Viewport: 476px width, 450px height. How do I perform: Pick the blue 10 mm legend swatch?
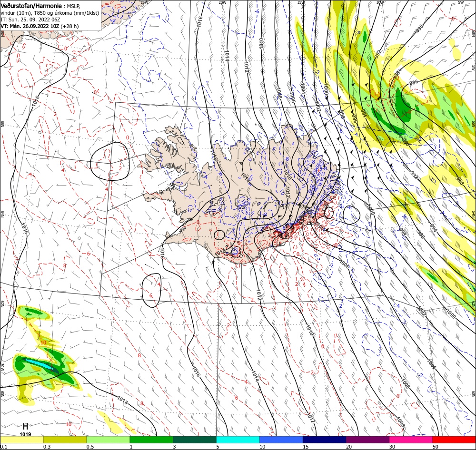tap(281, 440)
